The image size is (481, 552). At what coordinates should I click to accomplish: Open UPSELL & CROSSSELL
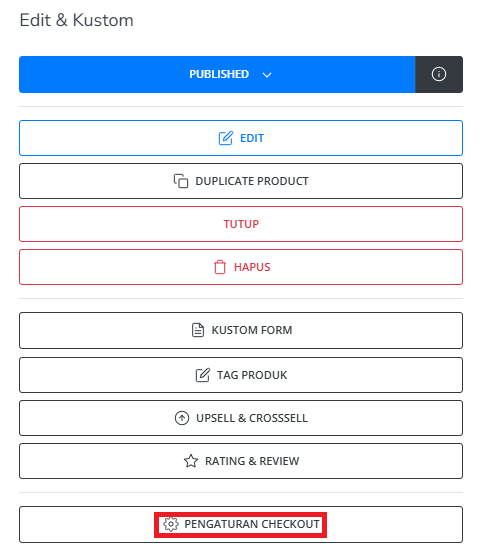coord(241,418)
